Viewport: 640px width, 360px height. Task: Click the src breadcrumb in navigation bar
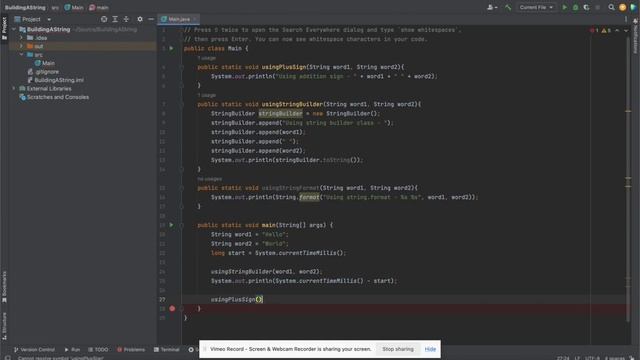click(55, 7)
